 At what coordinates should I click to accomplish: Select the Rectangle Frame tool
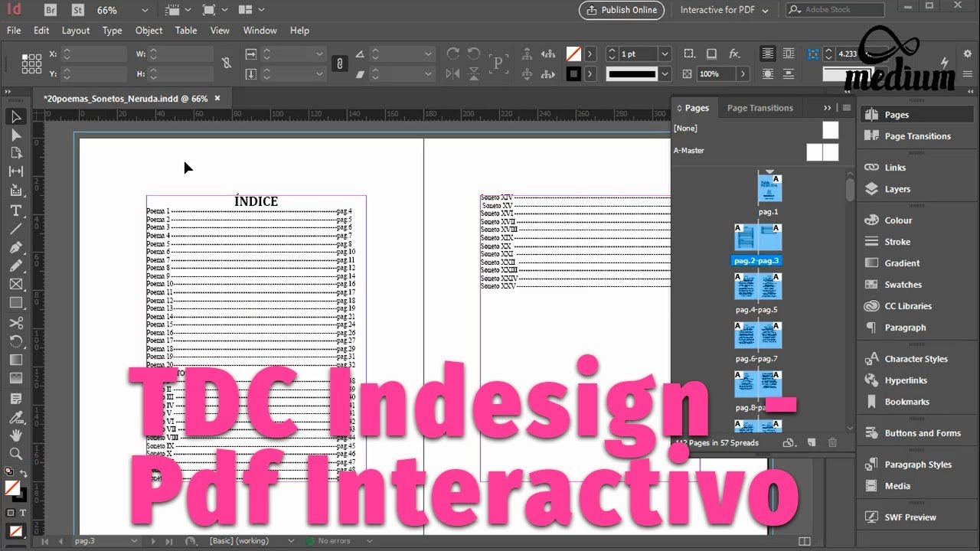[x=15, y=284]
